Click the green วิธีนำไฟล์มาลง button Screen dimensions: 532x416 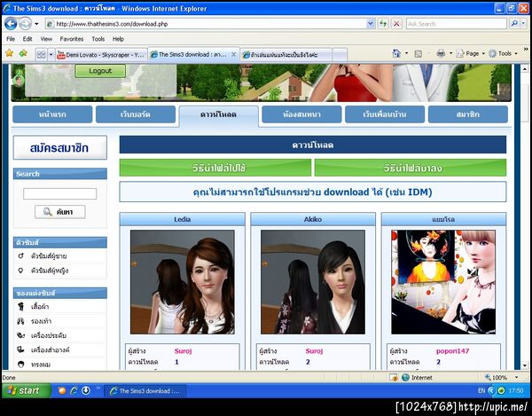pos(411,168)
